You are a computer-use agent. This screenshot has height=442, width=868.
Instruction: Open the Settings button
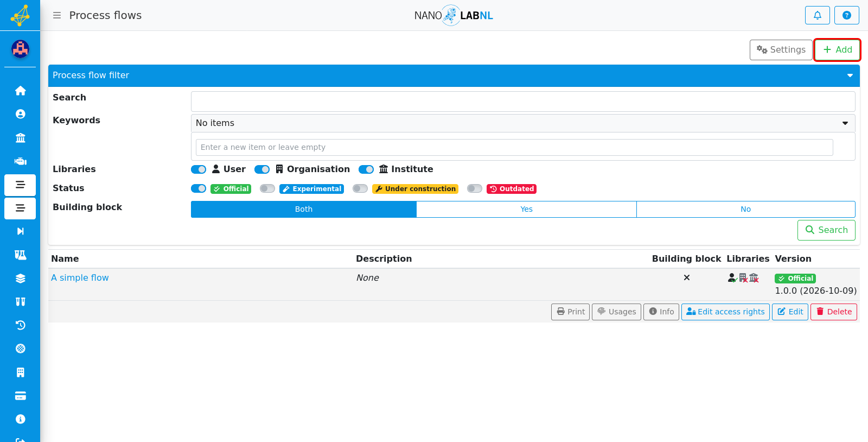(781, 50)
